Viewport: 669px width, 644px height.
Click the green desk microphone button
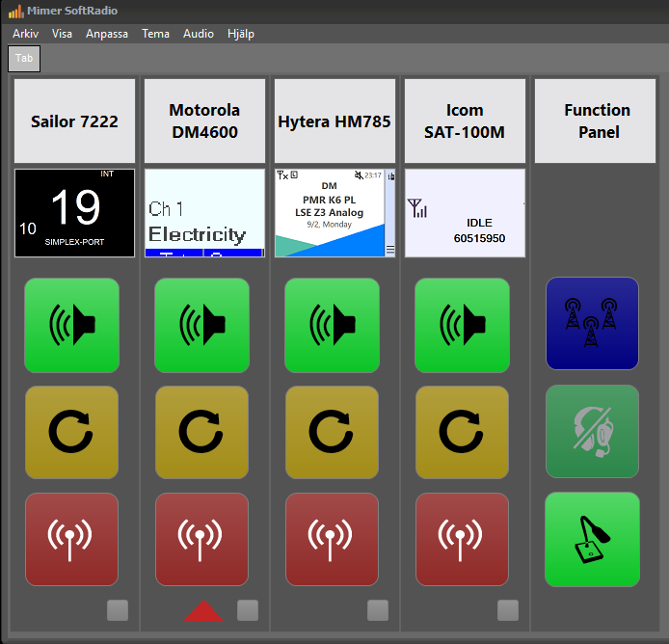pyautogui.click(x=592, y=540)
